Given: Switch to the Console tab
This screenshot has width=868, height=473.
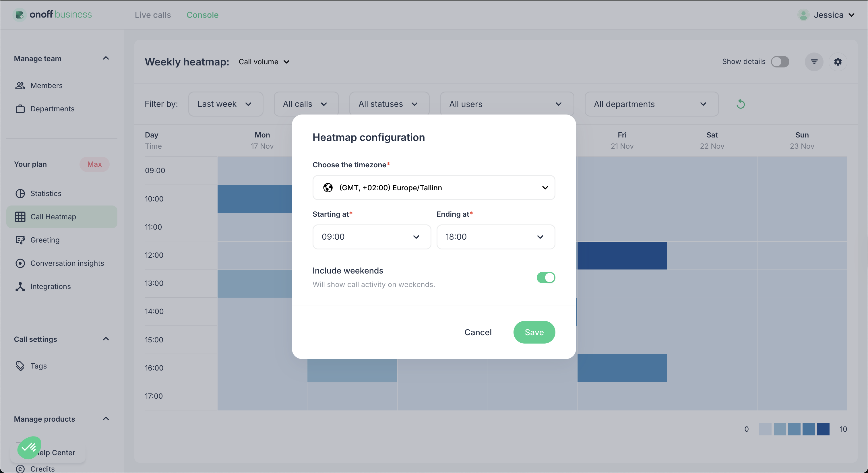Looking at the screenshot, I should pyautogui.click(x=203, y=15).
